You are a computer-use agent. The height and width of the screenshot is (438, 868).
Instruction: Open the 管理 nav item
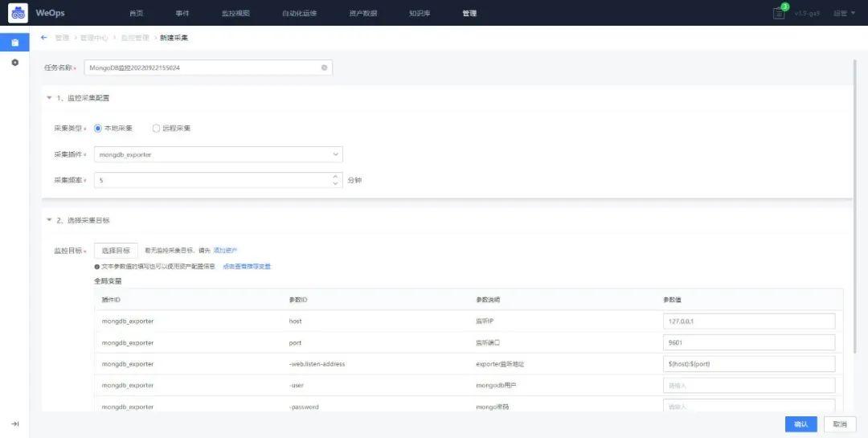469,14
